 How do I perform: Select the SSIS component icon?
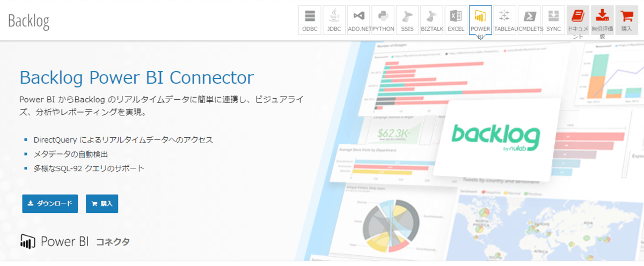pyautogui.click(x=407, y=20)
